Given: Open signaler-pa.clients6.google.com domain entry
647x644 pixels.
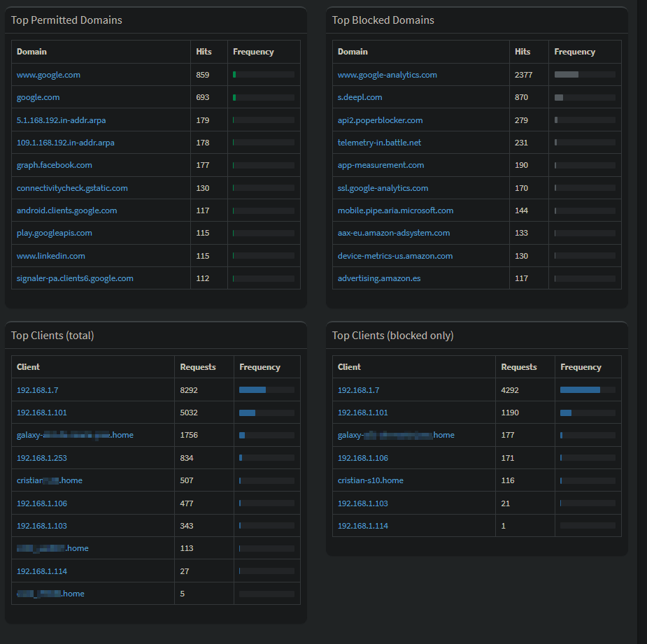Looking at the screenshot, I should (75, 278).
